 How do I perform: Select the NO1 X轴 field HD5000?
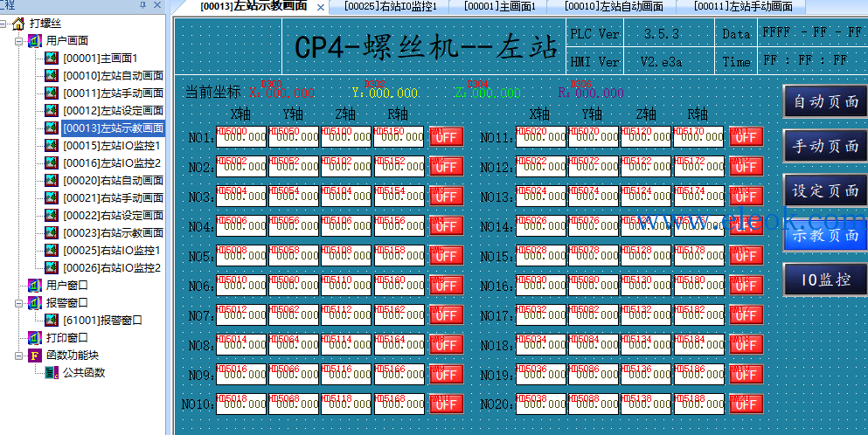click(240, 136)
